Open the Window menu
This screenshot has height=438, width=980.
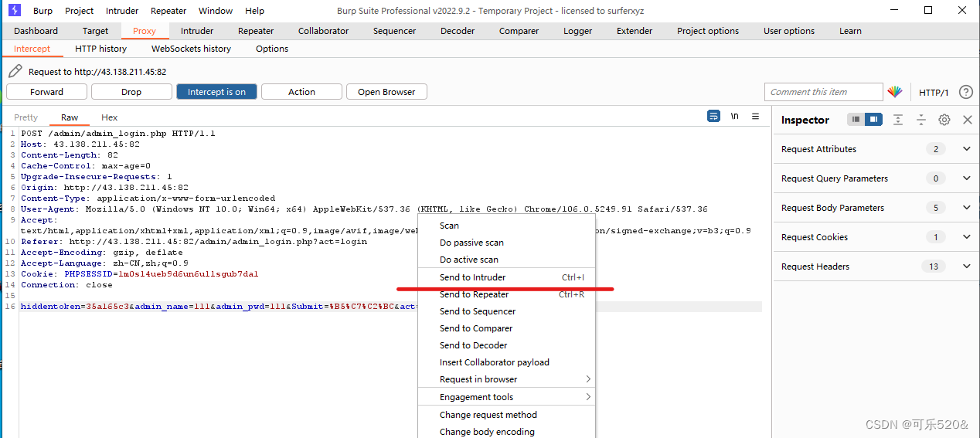[x=216, y=11]
